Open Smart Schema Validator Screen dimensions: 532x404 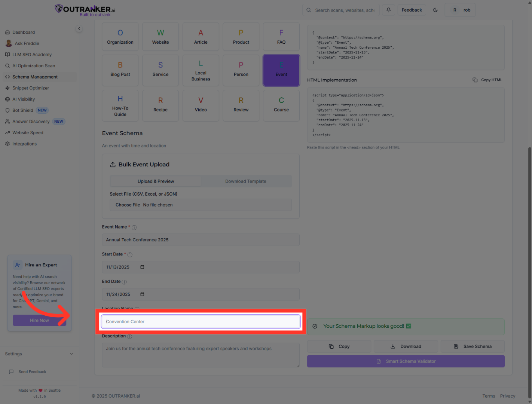pos(406,361)
